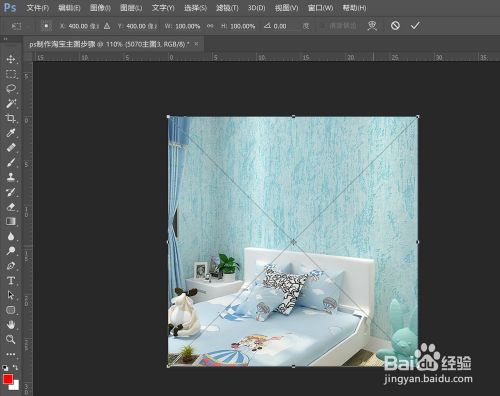Click the transform center reference point
The height and width of the screenshot is (396, 500).
[293, 241]
